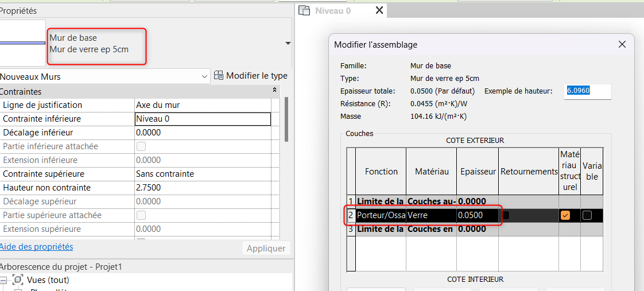Screen dimensions: 644x291
Task: Edit the Exemple de hauteur field 6.0960
Action: pos(588,91)
